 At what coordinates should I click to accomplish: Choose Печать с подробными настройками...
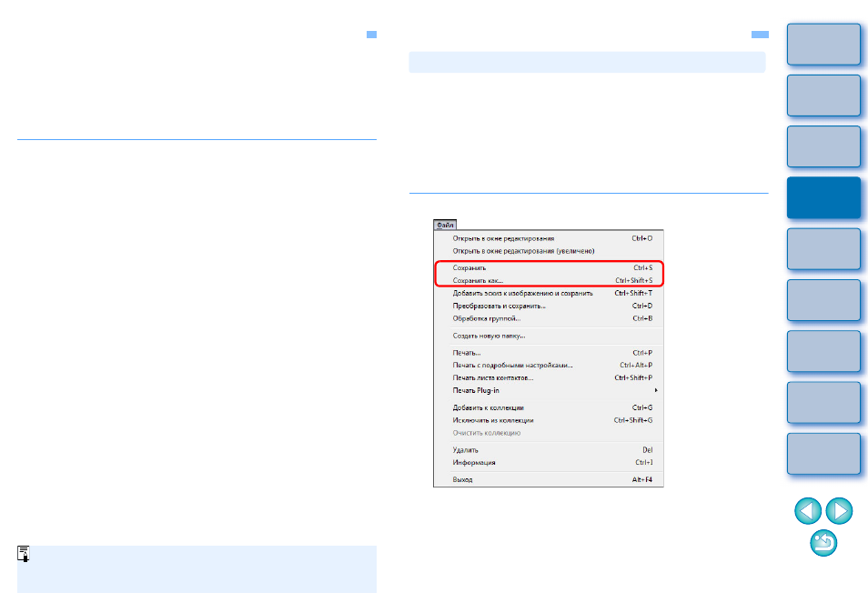point(548,365)
